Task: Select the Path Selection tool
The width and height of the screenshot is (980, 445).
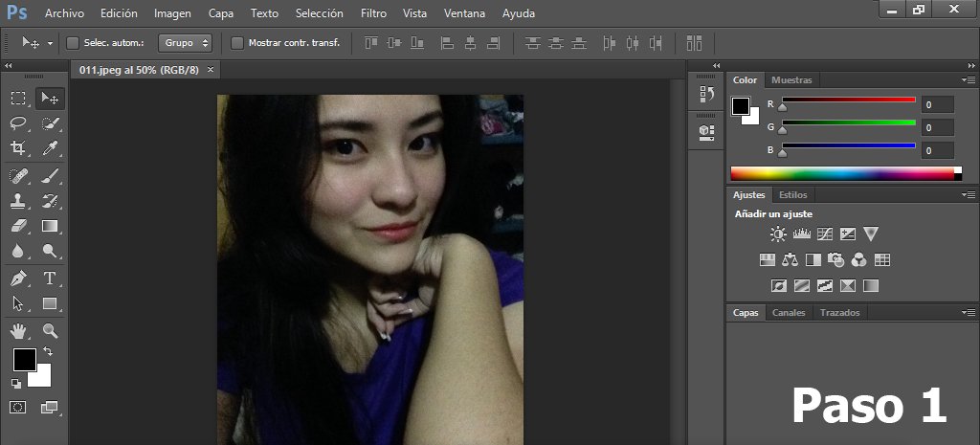Action: [18, 303]
